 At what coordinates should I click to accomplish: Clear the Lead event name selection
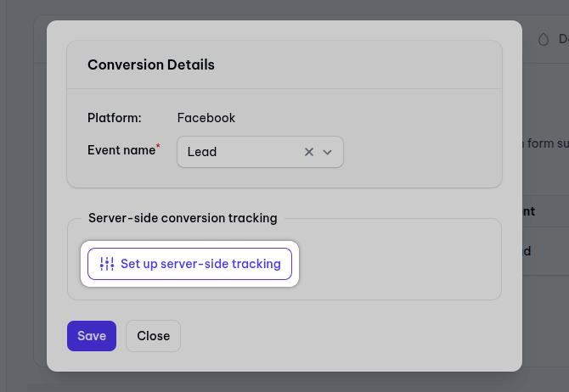pyautogui.click(x=309, y=152)
